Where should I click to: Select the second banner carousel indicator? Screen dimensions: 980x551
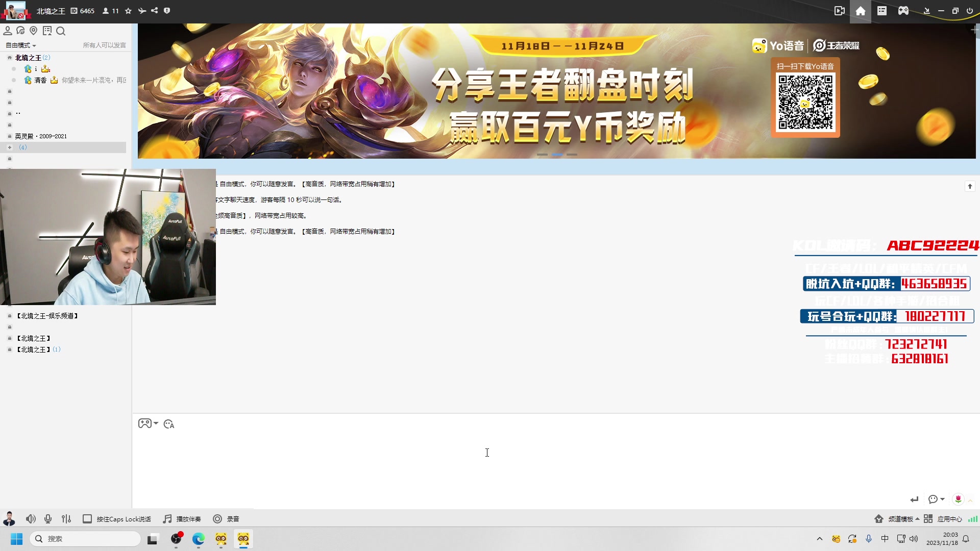click(x=557, y=154)
